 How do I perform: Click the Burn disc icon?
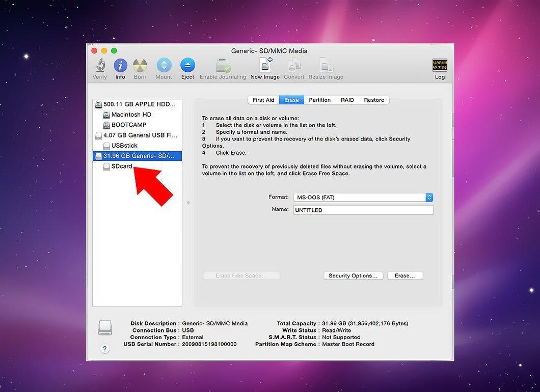click(140, 65)
